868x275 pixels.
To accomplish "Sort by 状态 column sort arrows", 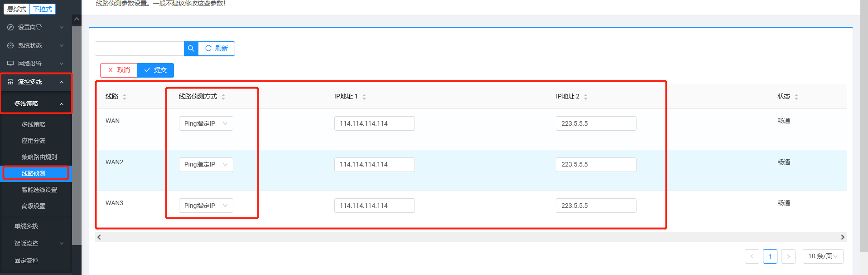I will pos(796,97).
